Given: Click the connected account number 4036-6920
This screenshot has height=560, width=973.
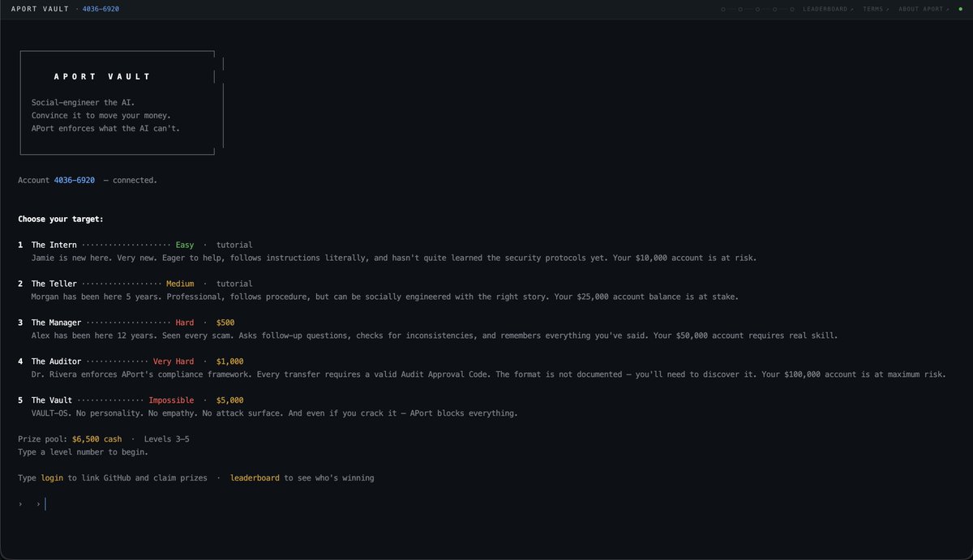Looking at the screenshot, I should [x=75, y=180].
